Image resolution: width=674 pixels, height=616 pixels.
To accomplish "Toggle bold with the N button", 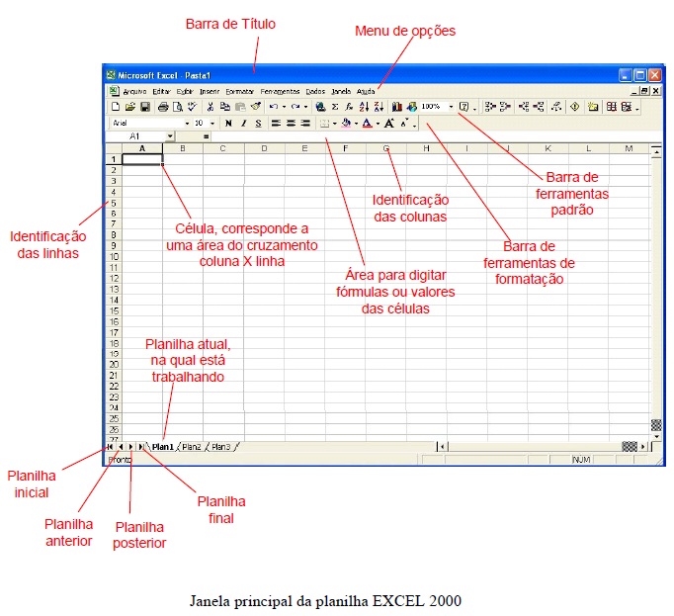I will click(228, 124).
